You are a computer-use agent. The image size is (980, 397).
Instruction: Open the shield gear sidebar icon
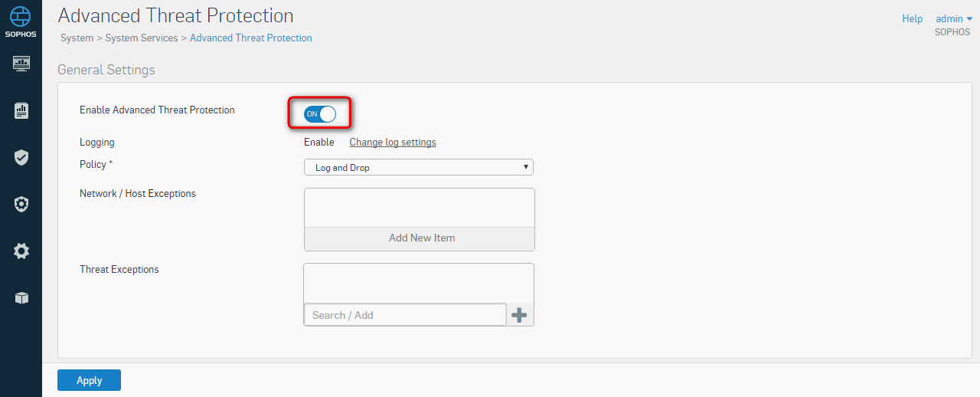(x=21, y=205)
